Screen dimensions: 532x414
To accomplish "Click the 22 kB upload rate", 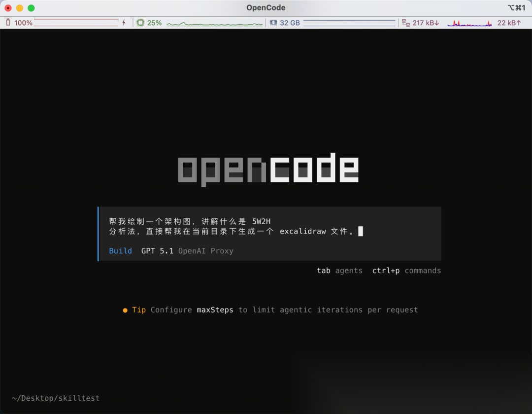I will point(509,23).
